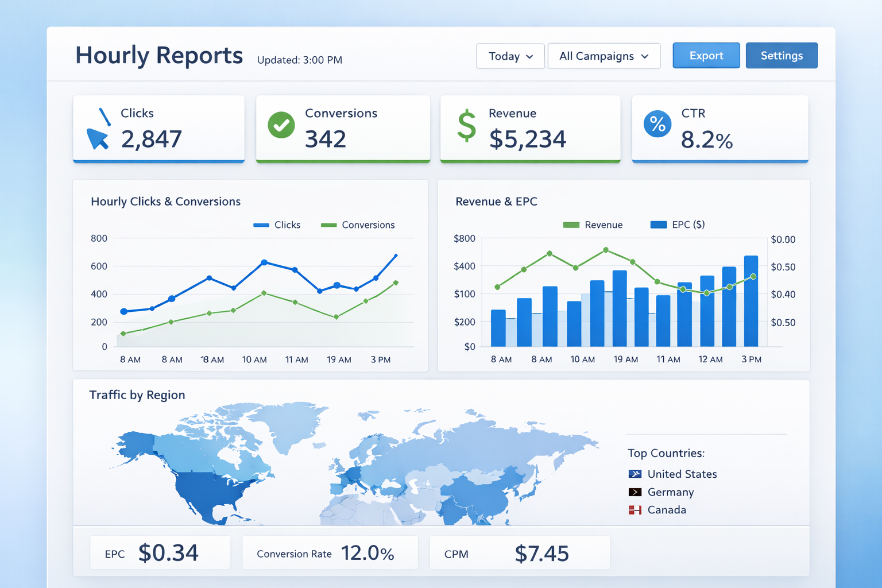The height and width of the screenshot is (588, 882).
Task: Hide the Revenue series via its legend entry
Action: (x=593, y=225)
